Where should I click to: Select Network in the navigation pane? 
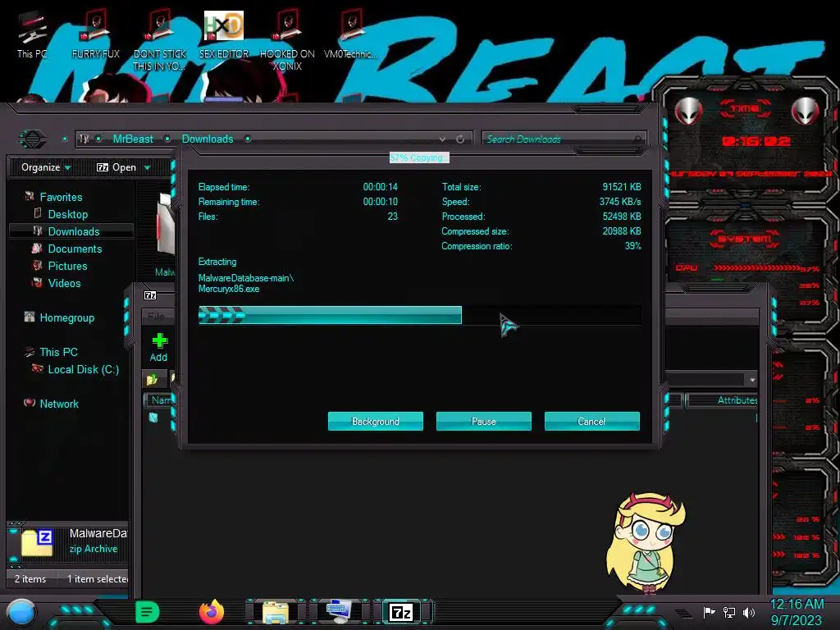[x=59, y=404]
